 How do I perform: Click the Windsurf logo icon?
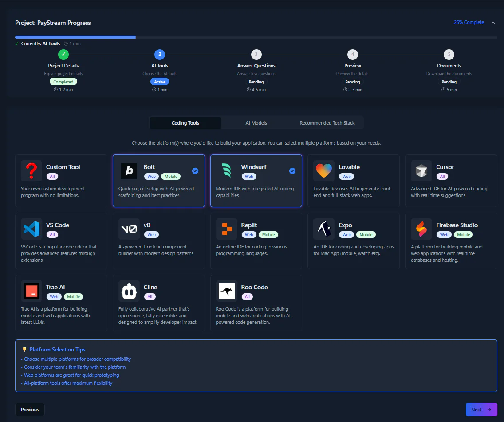[x=226, y=170]
